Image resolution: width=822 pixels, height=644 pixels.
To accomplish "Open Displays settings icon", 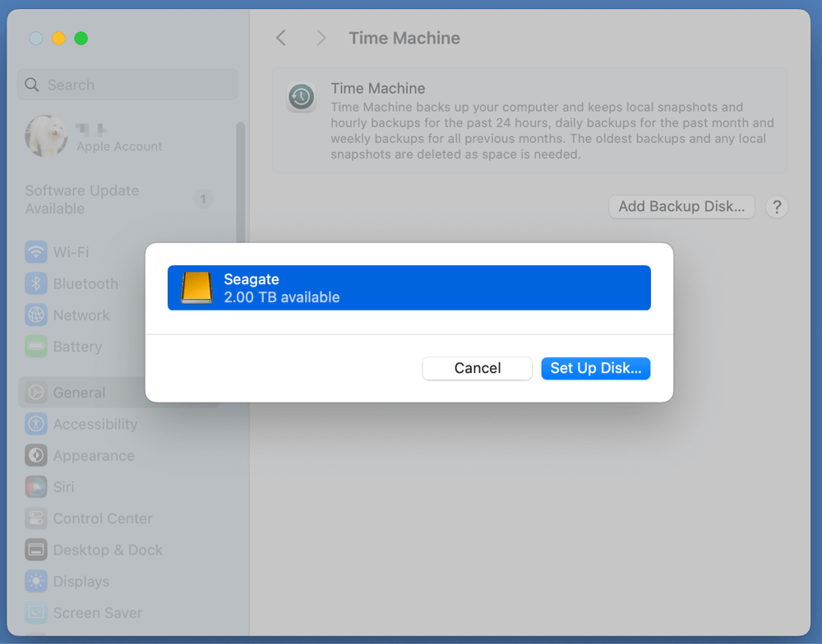I will click(36, 582).
